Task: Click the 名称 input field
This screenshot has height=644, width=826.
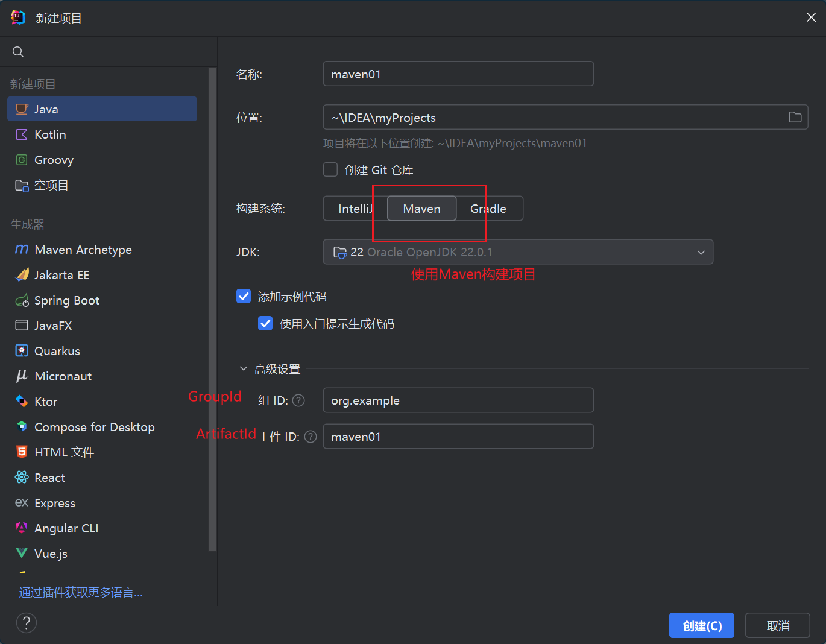Action: (x=458, y=74)
